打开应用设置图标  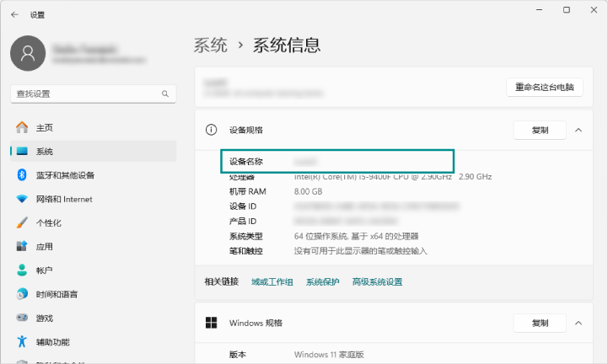(x=22, y=247)
